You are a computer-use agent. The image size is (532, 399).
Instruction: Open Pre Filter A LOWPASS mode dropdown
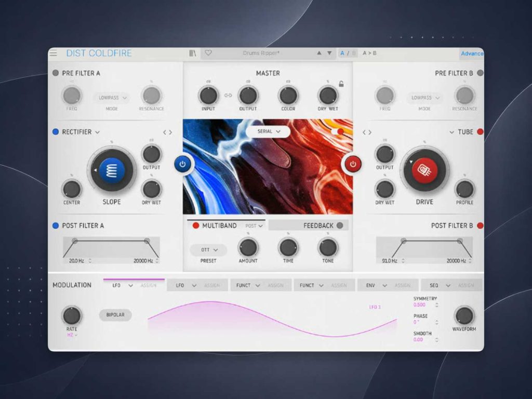click(x=112, y=98)
